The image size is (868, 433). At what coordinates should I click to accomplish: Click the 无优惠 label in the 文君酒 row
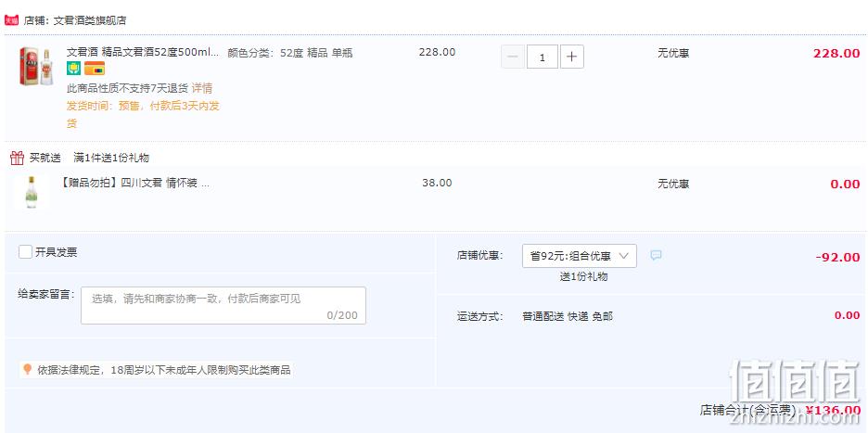[x=673, y=53]
